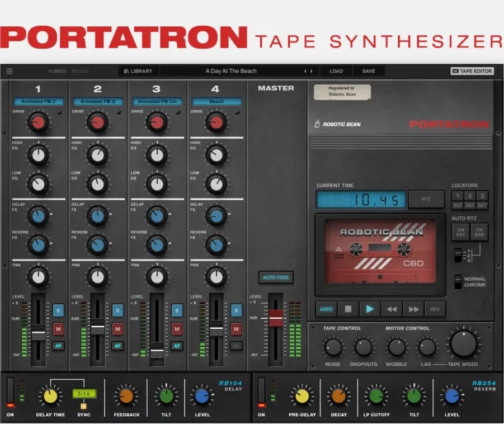Open the hamburger main menu
Viewport: 504px width, 424px height.
[x=10, y=71]
